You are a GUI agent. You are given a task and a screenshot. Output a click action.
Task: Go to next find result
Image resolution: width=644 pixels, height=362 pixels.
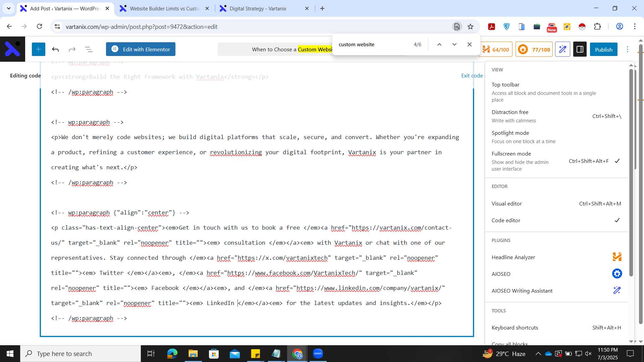coord(454,44)
